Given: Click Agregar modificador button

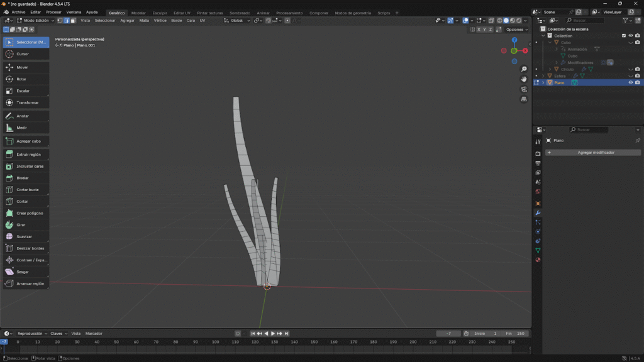Looking at the screenshot, I should (593, 153).
